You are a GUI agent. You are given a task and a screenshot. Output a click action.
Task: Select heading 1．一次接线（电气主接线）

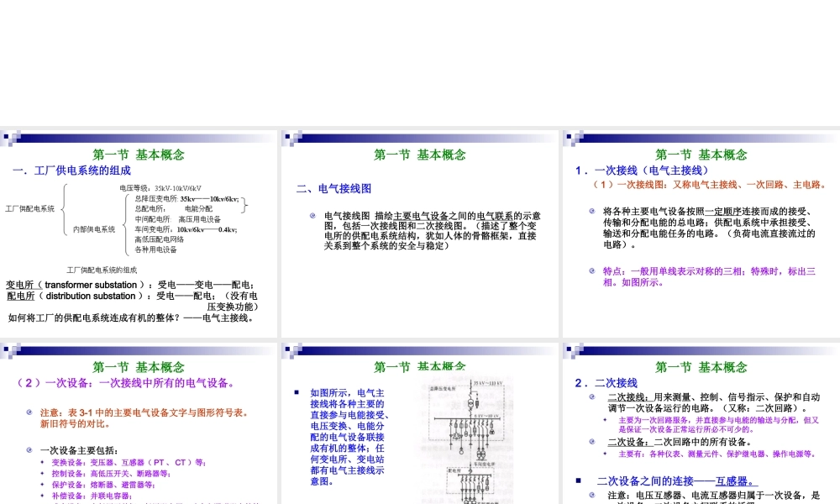click(x=643, y=171)
